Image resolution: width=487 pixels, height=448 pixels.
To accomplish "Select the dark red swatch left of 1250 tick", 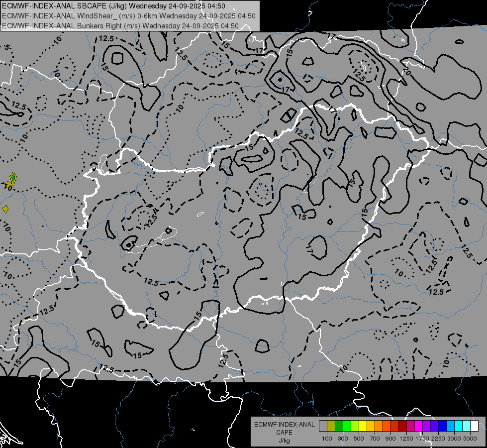I will pyautogui.click(x=403, y=426).
